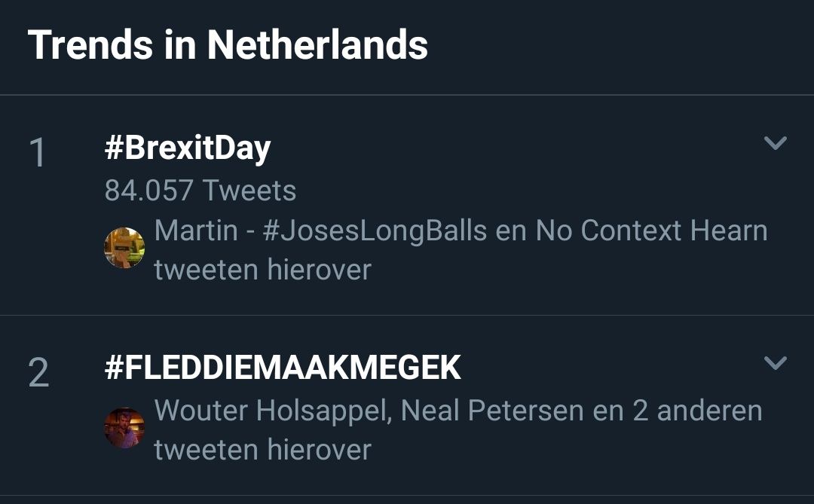The width and height of the screenshot is (814, 504).
Task: Open the #FLEDDIEMAAKMEGEK trending hashtag
Action: coord(282,368)
